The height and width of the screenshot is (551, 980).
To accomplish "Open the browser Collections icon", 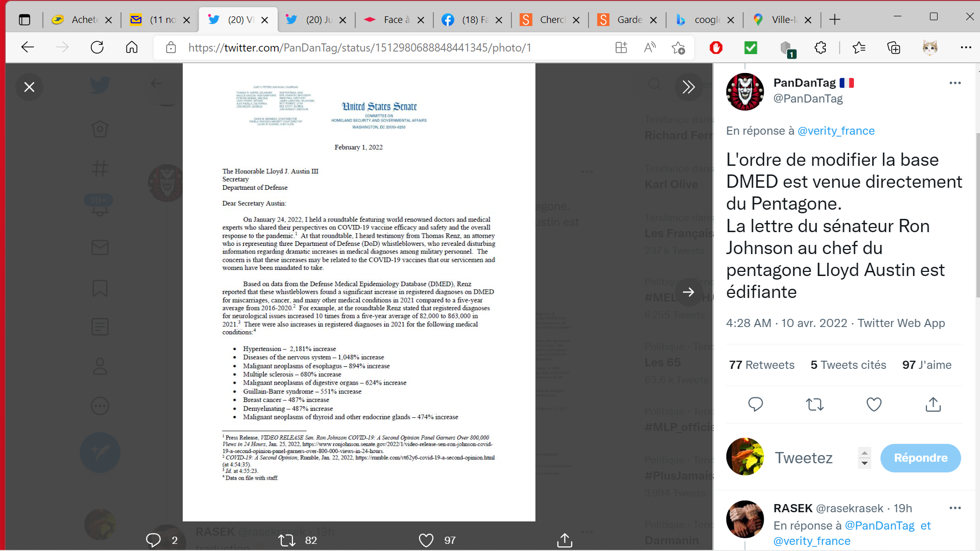I will pyautogui.click(x=894, y=48).
